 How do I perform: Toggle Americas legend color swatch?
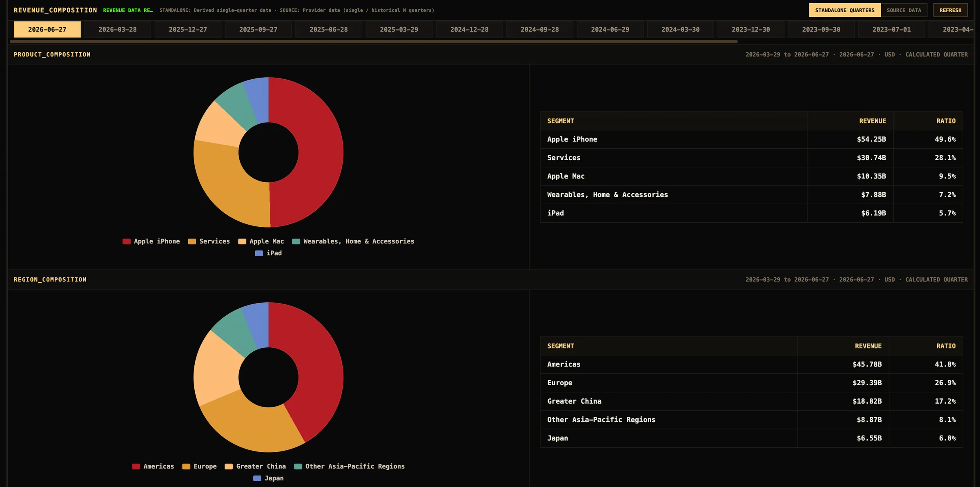(x=136, y=467)
